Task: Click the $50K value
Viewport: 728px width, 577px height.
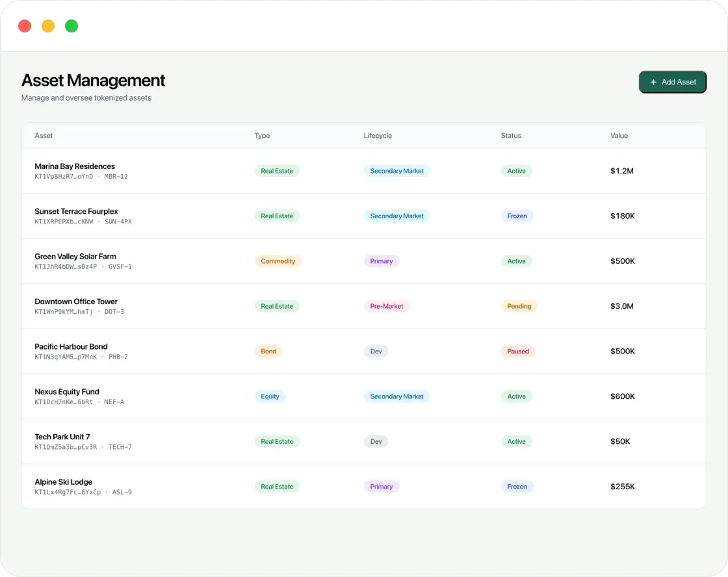Action: pyautogui.click(x=620, y=441)
